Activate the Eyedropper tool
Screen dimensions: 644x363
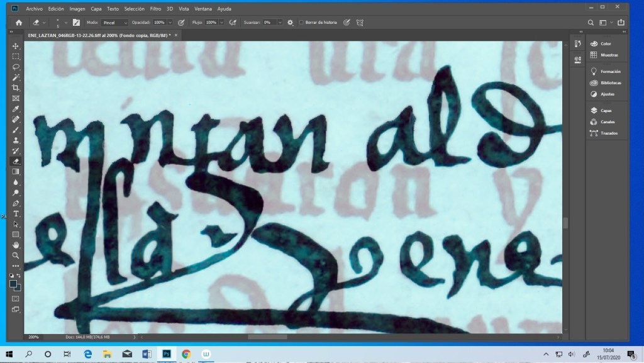pyautogui.click(x=16, y=108)
